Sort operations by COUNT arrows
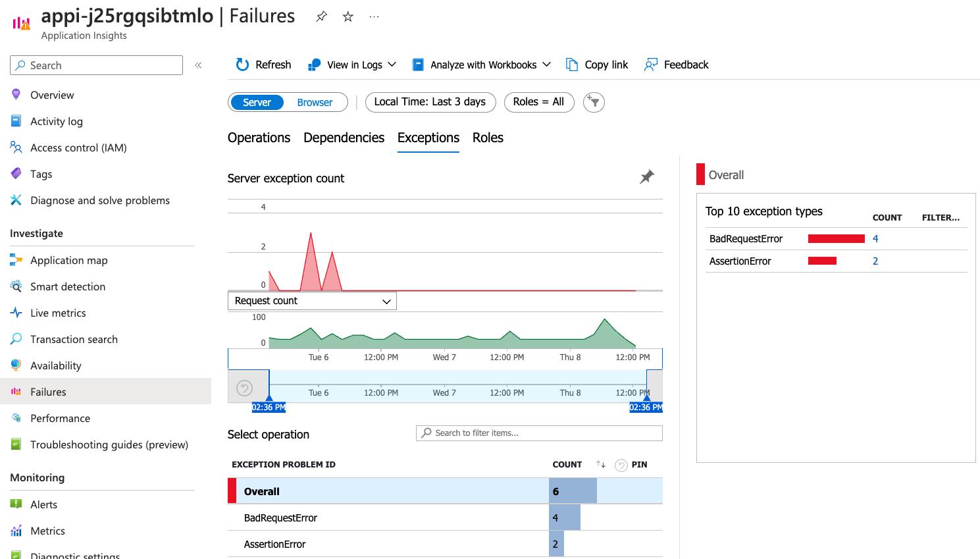980x559 pixels. 601,464
